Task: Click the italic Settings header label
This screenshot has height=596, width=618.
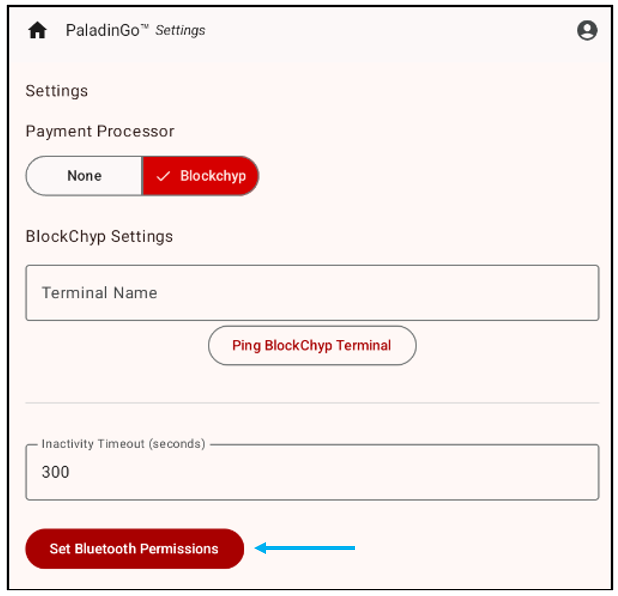Action: (180, 30)
